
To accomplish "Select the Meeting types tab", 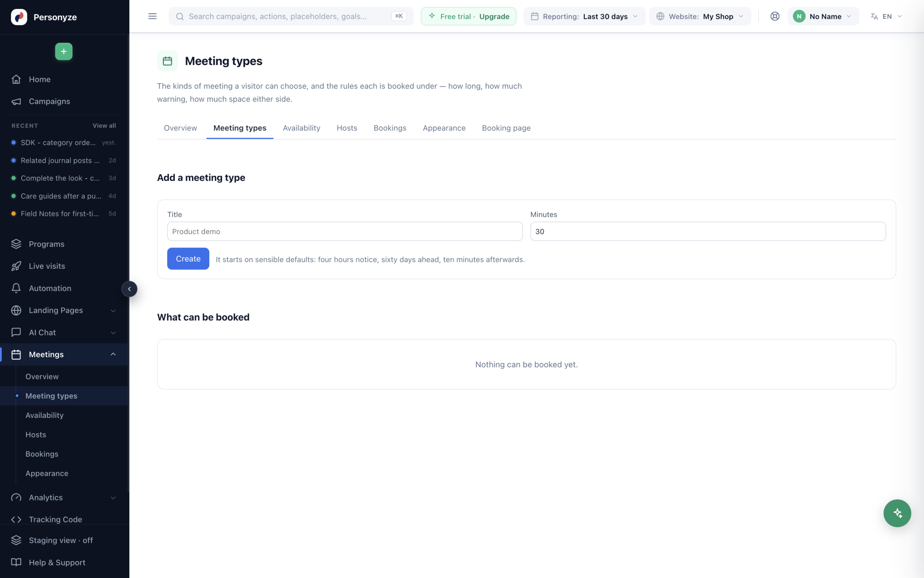I will point(240,128).
